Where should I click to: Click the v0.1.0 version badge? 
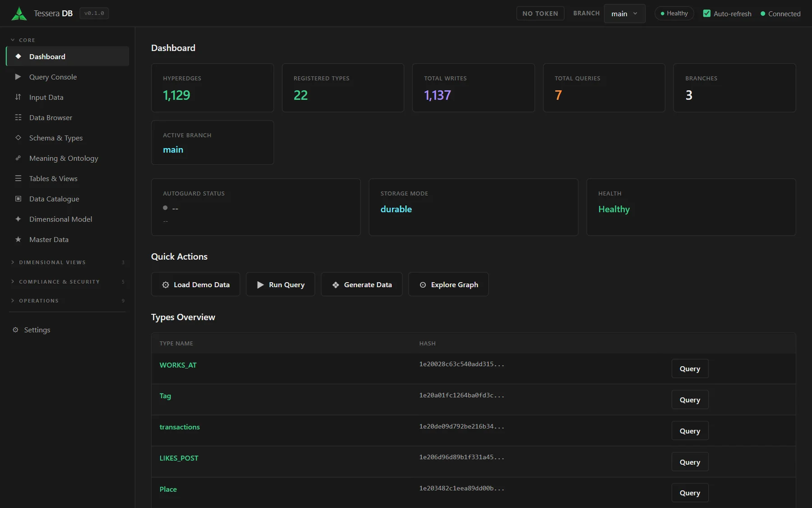(94, 14)
